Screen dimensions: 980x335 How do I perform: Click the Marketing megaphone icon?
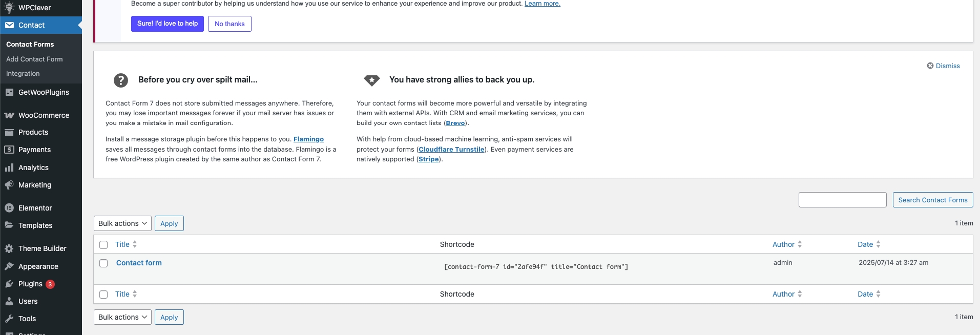pyautogui.click(x=9, y=185)
